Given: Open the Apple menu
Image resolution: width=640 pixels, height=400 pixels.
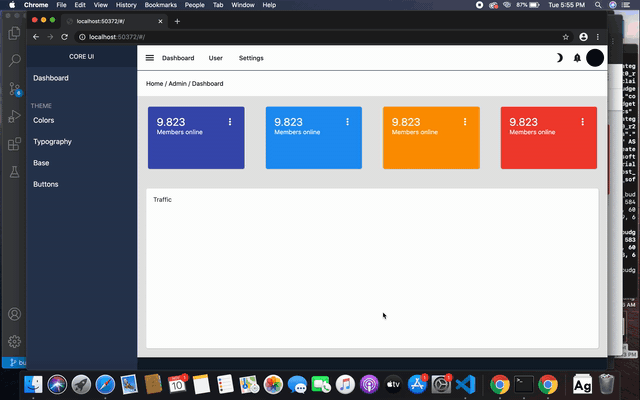Looking at the screenshot, I should 12,5.
